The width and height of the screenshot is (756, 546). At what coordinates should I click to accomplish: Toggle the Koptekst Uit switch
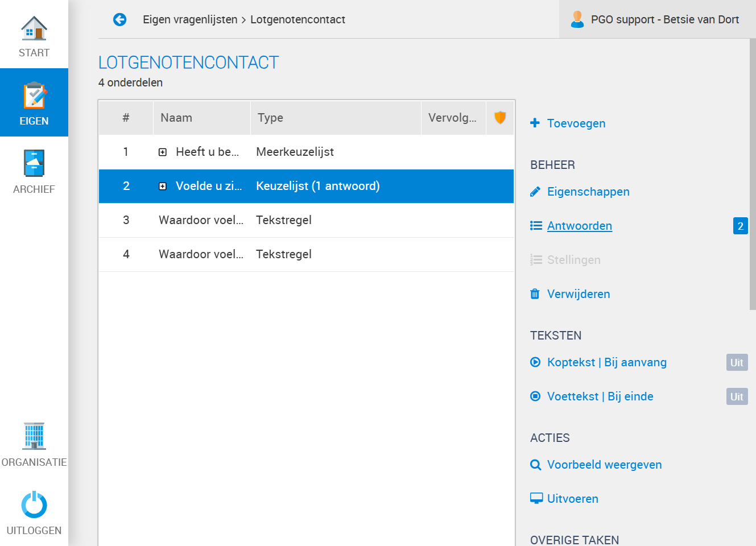737,362
